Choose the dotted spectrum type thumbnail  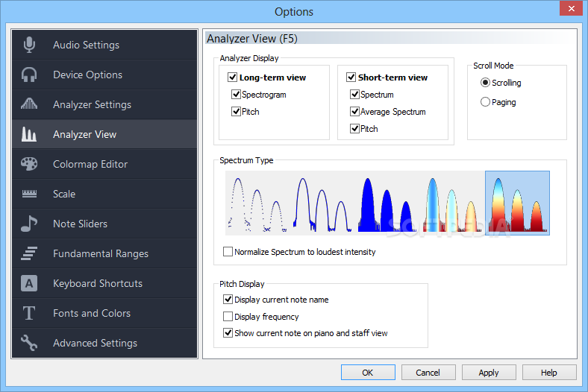pyautogui.click(x=257, y=203)
